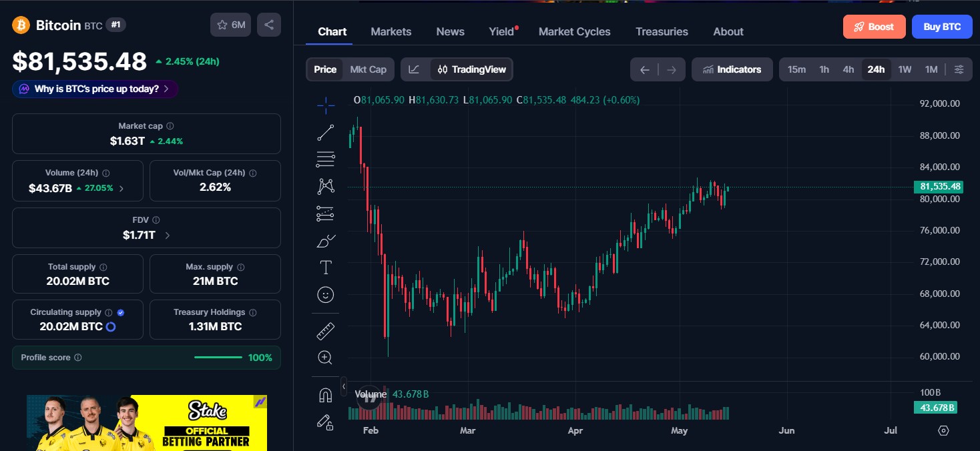Click Market cap info icon
980x451 pixels.
[170, 126]
